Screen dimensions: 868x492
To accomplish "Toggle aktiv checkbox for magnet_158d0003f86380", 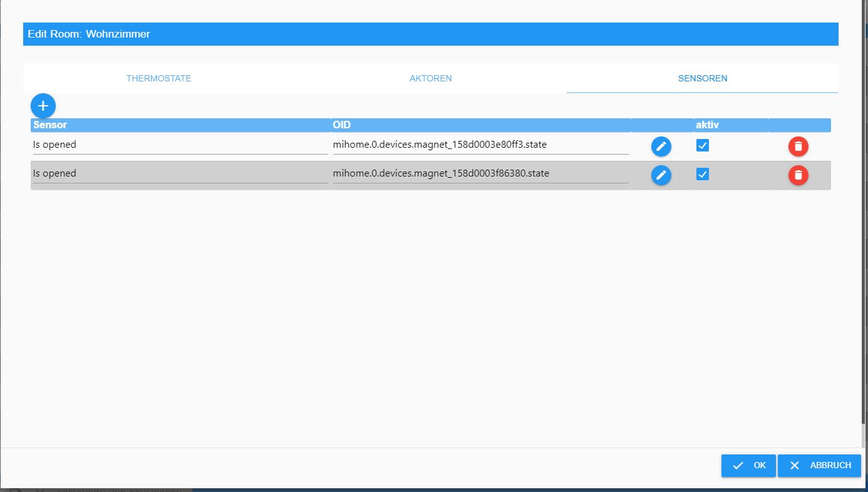I will click(703, 174).
